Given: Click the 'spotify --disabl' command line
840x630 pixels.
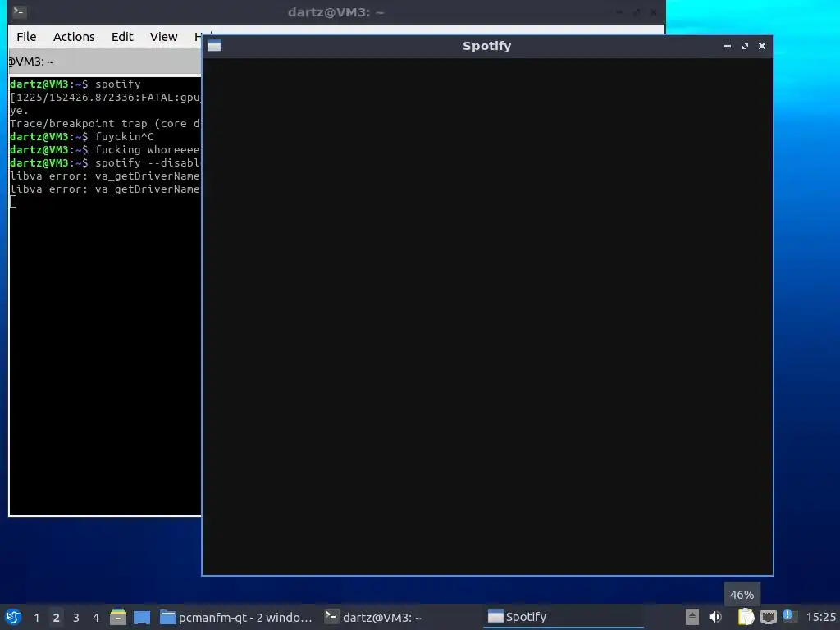Looking at the screenshot, I should [105, 163].
